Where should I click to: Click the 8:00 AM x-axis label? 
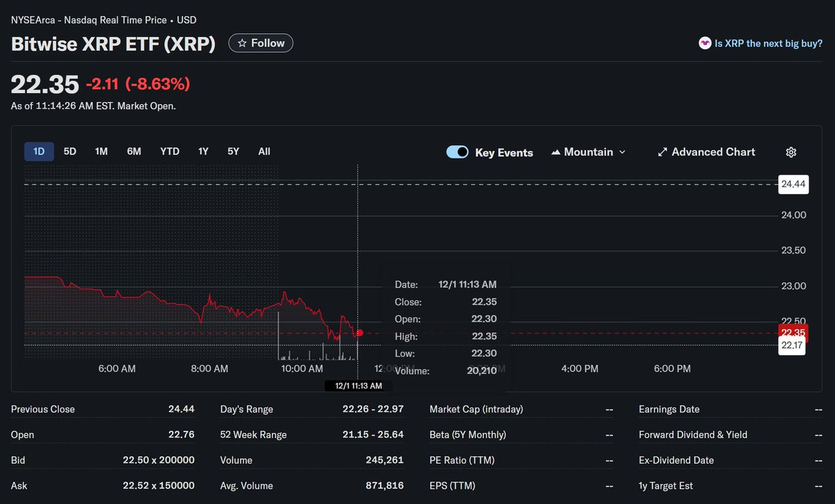coord(209,369)
